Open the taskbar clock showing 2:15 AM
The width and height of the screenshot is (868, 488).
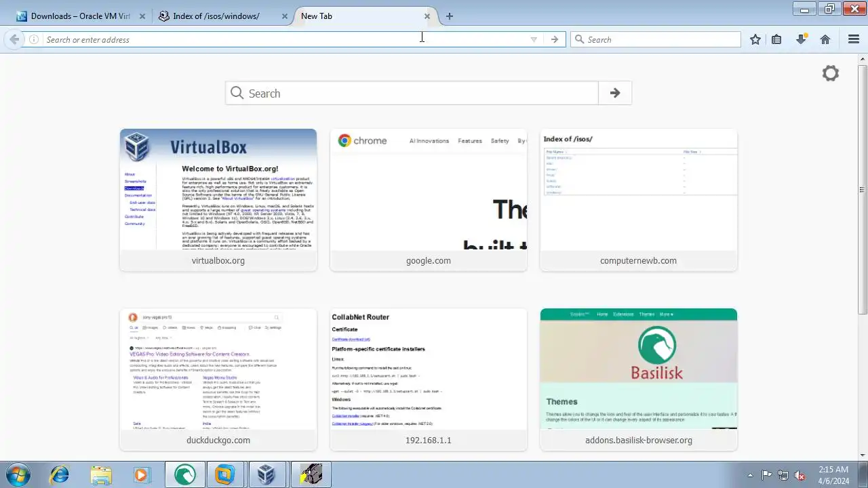pyautogui.click(x=833, y=475)
